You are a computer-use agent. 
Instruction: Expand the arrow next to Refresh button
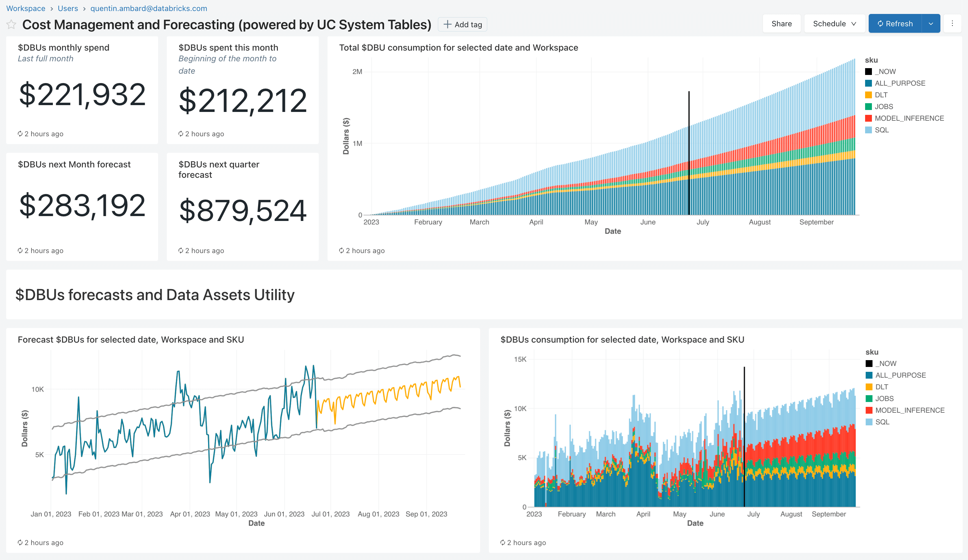[x=930, y=24]
